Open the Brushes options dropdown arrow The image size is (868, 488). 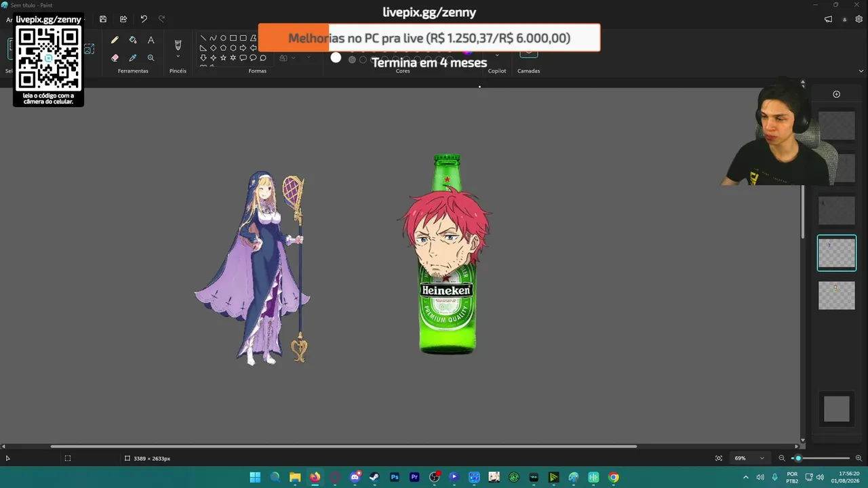click(178, 57)
